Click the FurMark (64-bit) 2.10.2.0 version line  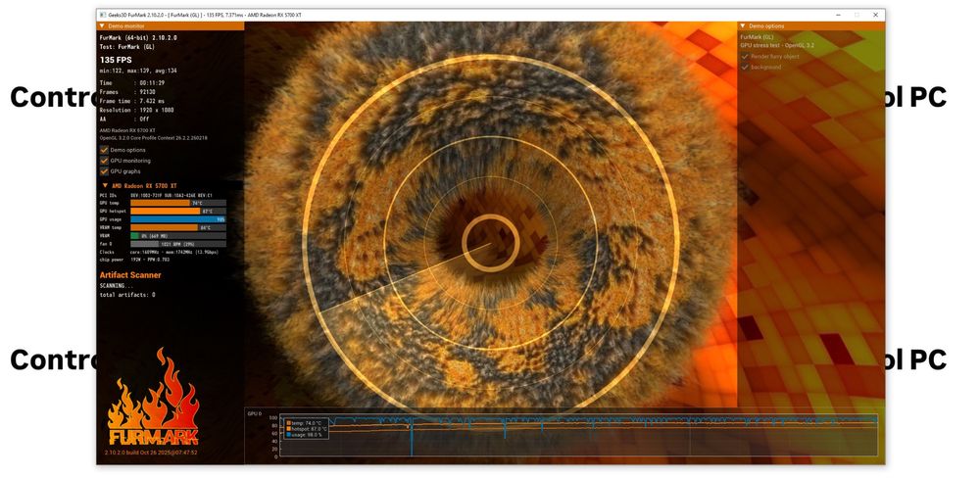click(x=138, y=37)
